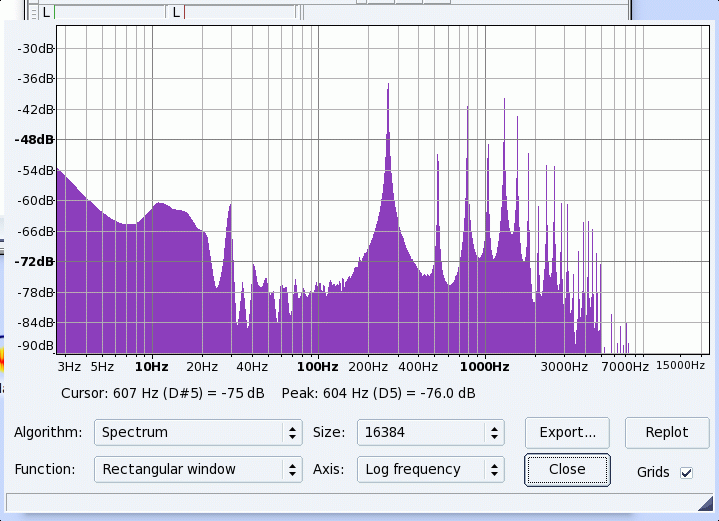Grab the resize grip of the dialog
The height and width of the screenshot is (521, 719).
tap(705, 504)
